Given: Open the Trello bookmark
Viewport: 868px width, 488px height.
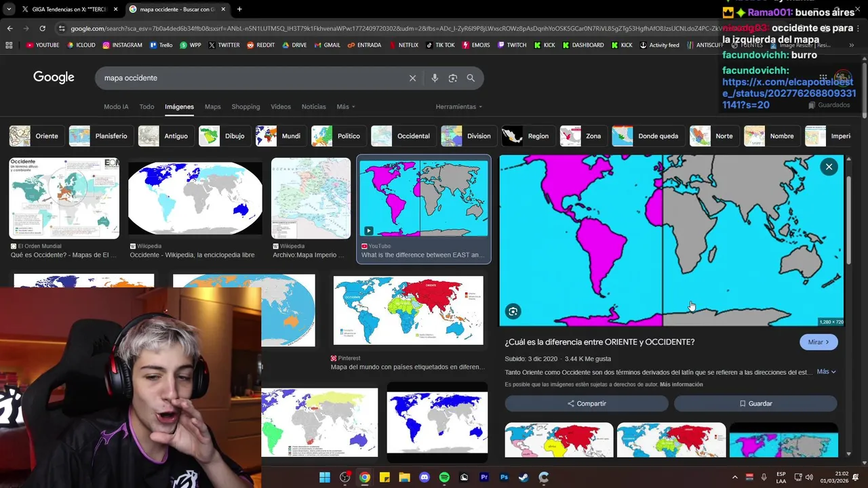Looking at the screenshot, I should point(161,45).
